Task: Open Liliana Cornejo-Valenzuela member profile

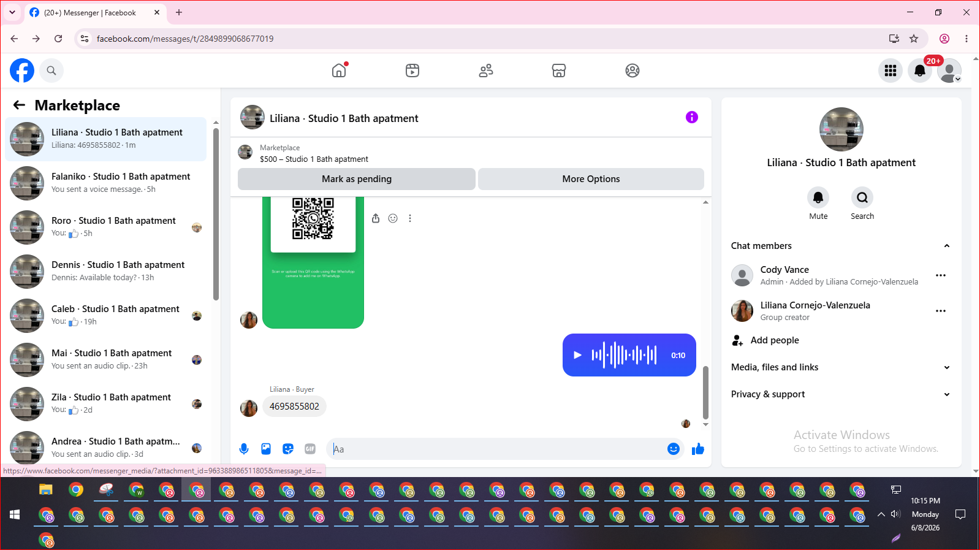Action: [x=815, y=305]
